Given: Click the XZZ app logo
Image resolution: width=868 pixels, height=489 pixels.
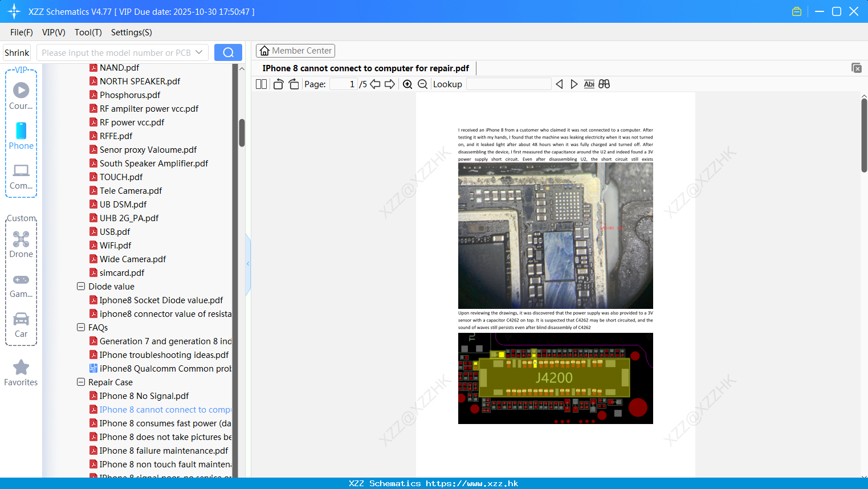Looking at the screenshot, I should (14, 11).
